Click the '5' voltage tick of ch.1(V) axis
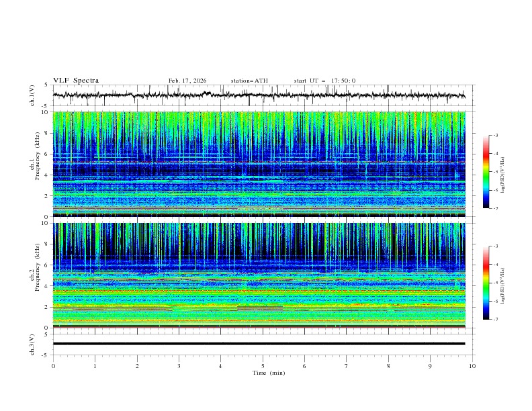This screenshot has height=411, width=532. [x=46, y=85]
